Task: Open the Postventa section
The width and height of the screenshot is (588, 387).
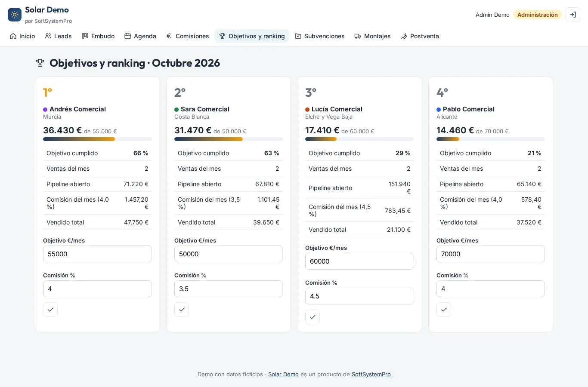Action: pyautogui.click(x=420, y=36)
